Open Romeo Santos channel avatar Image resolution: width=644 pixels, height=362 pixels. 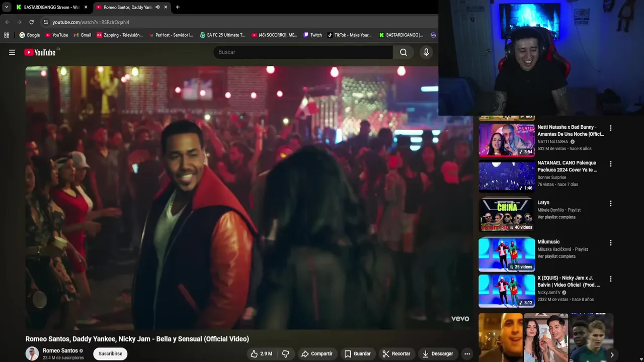(32, 353)
